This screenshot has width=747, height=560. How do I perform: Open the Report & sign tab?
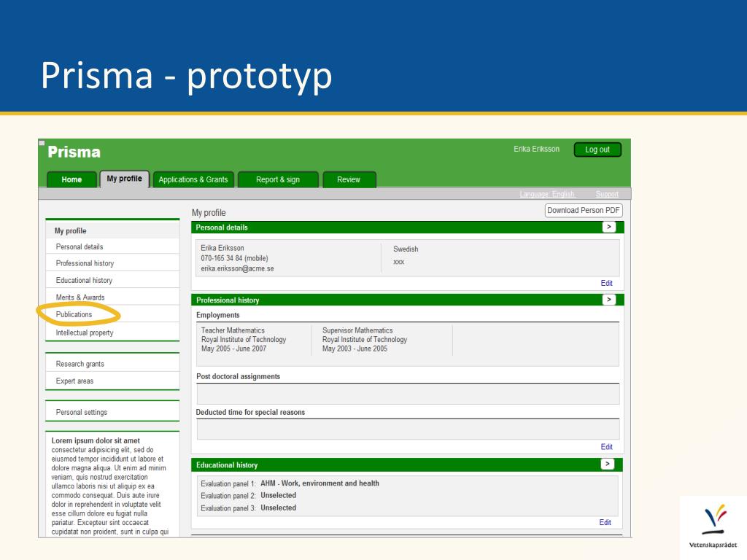pyautogui.click(x=278, y=179)
